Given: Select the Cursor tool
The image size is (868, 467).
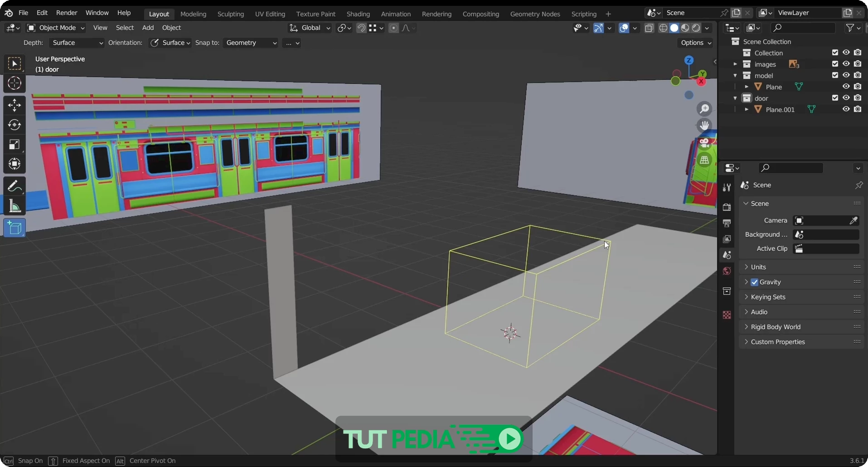Looking at the screenshot, I should pyautogui.click(x=15, y=83).
